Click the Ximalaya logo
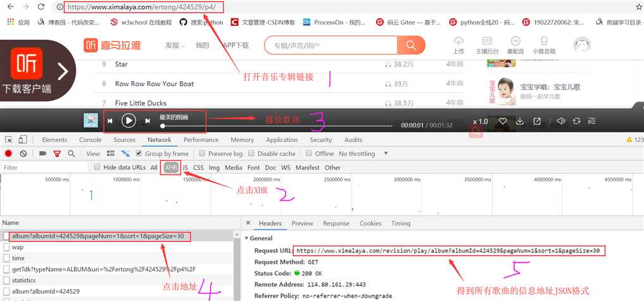The height and width of the screenshot is (301, 644). [111, 46]
